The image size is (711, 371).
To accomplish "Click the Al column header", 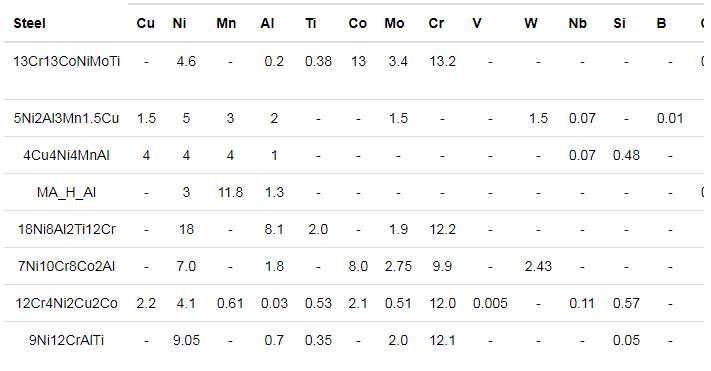I will coord(267,23).
